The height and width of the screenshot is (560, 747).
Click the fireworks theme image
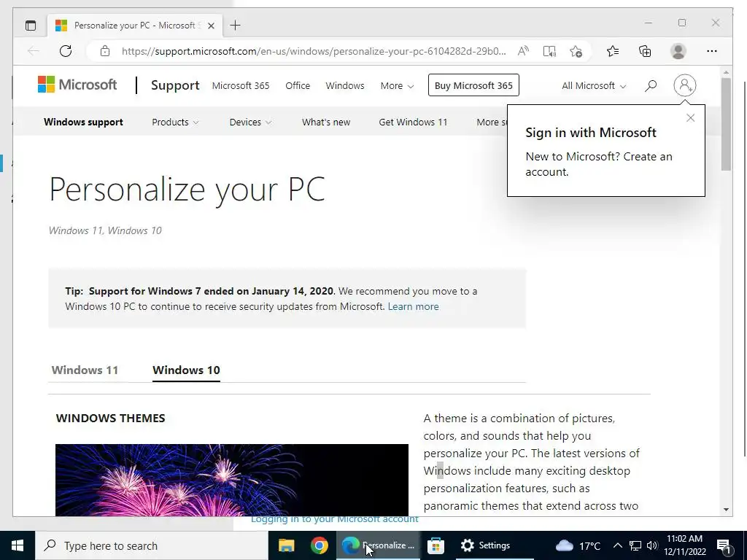coord(231,480)
